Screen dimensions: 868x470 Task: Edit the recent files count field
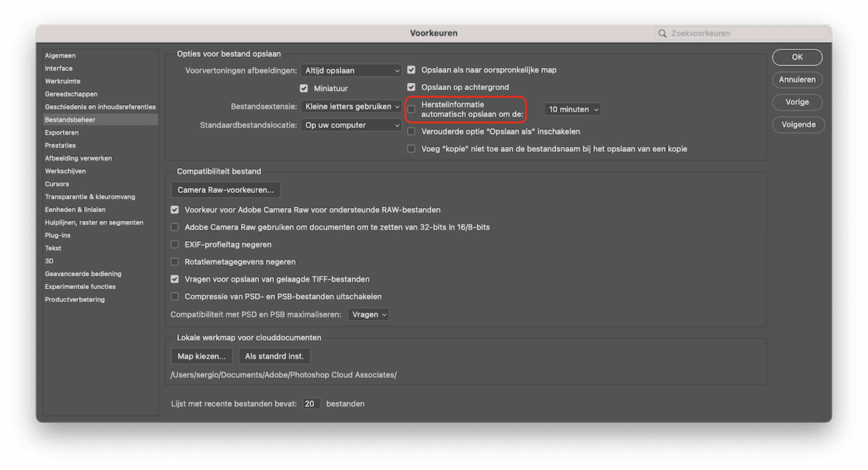[311, 404]
